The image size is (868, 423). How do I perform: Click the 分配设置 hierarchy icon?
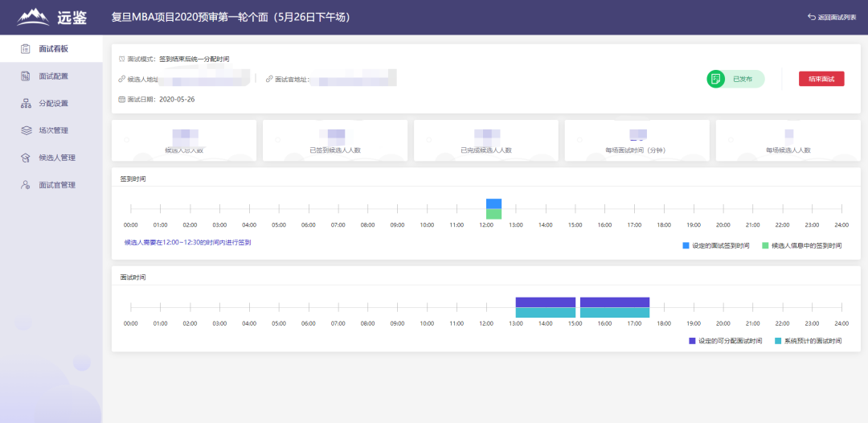(x=26, y=103)
